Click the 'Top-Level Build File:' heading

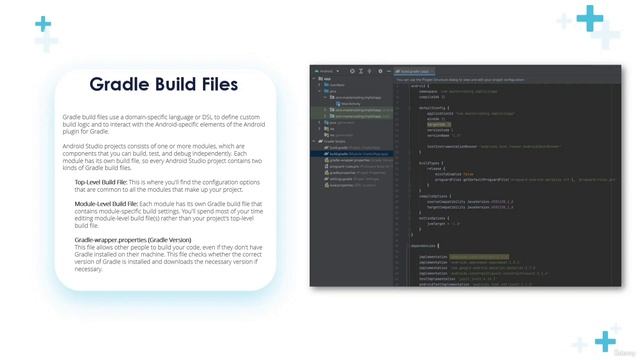tap(101, 182)
